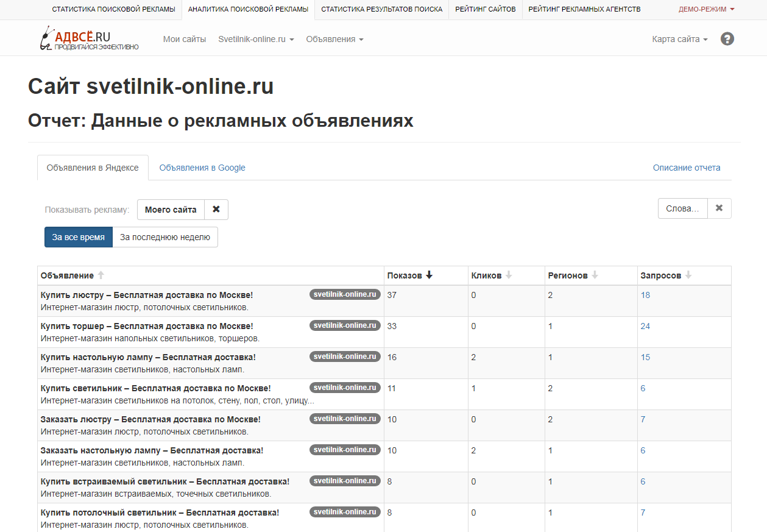The image size is (767, 532).
Task: Open 'Рейтинг сайтов' top menu item
Action: point(485,9)
